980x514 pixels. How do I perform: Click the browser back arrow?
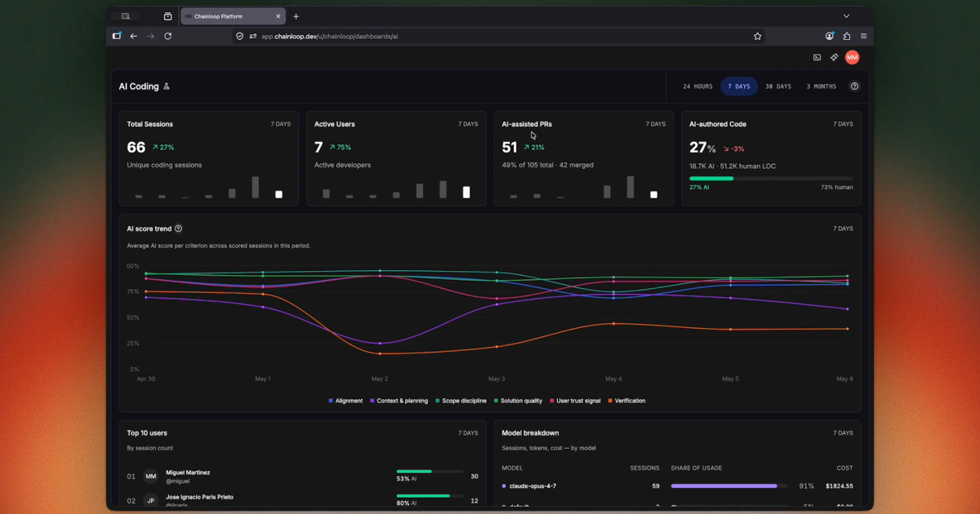click(134, 36)
